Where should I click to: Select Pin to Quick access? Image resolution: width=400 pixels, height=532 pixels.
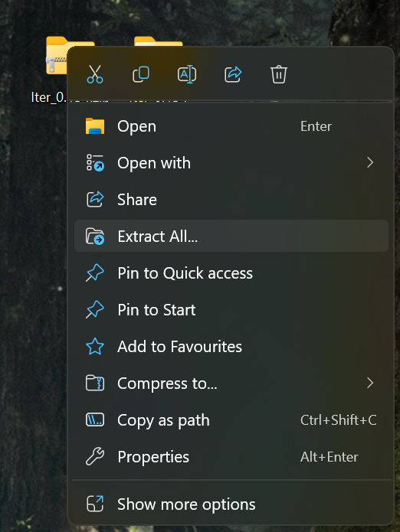point(231,273)
